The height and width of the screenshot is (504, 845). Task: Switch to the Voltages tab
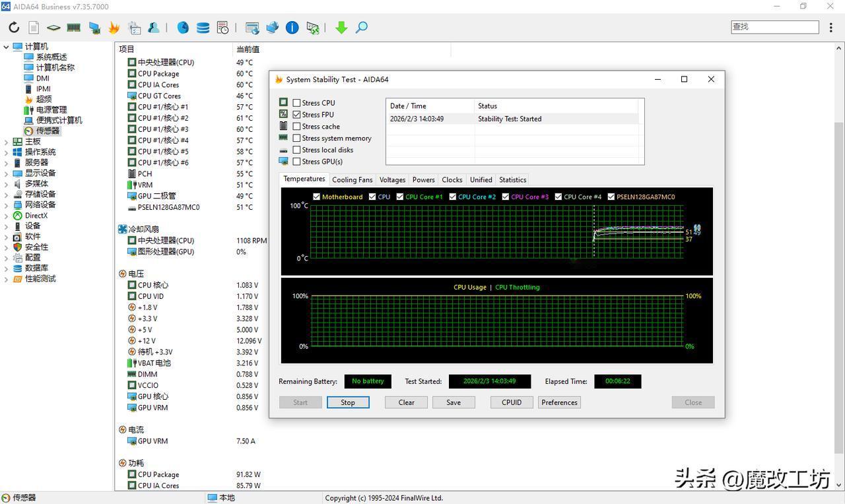[x=393, y=179]
